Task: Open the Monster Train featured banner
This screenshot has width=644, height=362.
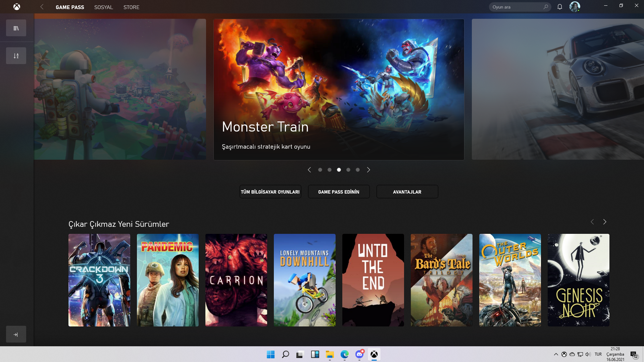Action: (x=339, y=89)
